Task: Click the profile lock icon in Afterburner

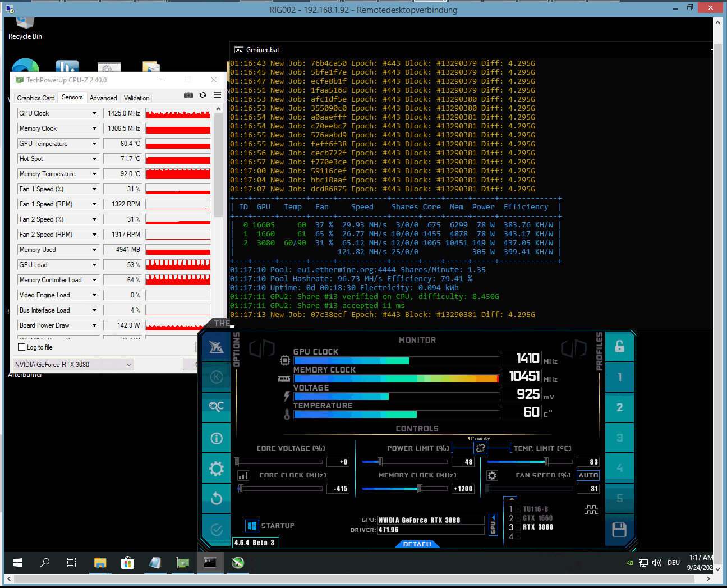Action: click(x=619, y=347)
